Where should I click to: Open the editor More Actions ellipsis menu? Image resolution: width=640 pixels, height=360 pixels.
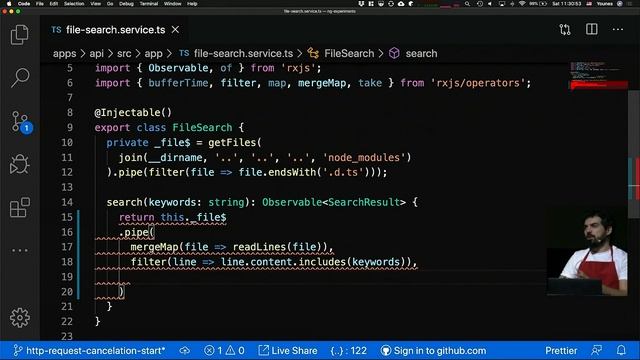coord(618,29)
